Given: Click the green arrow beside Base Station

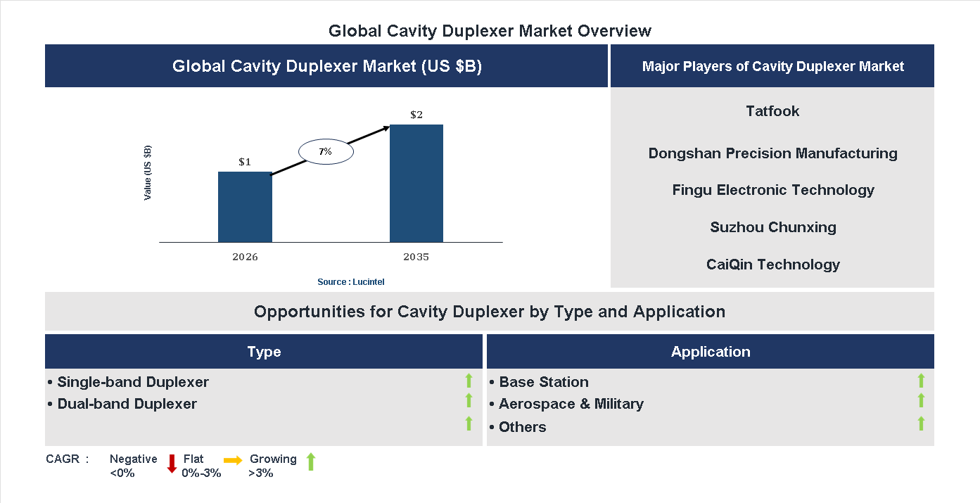Looking at the screenshot, I should (x=921, y=381).
